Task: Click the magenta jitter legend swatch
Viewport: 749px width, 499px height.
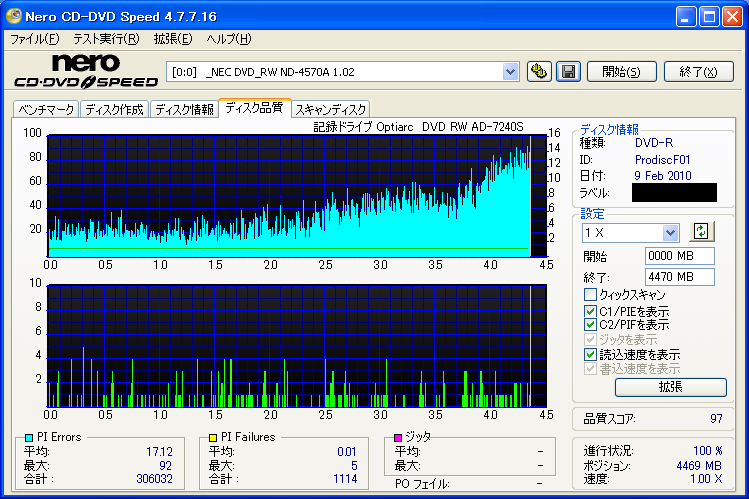Action: click(398, 437)
